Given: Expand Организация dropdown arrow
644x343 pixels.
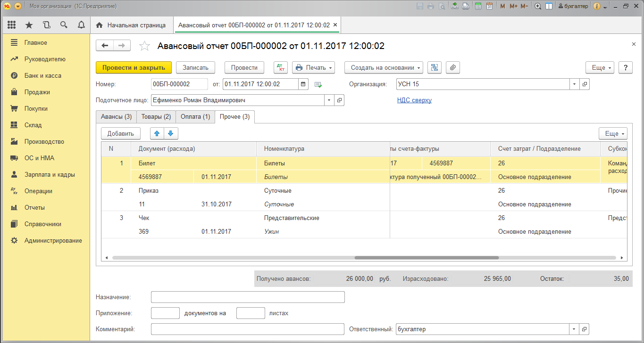Looking at the screenshot, I should (x=574, y=84).
